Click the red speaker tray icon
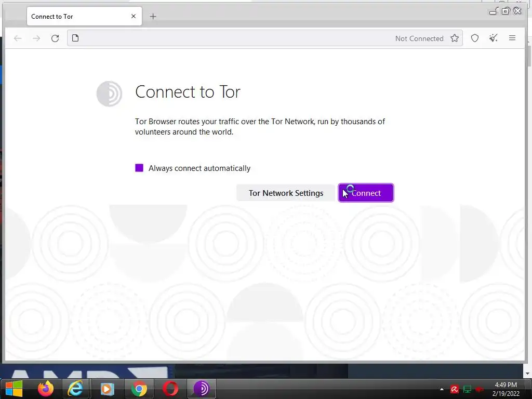 (480, 389)
